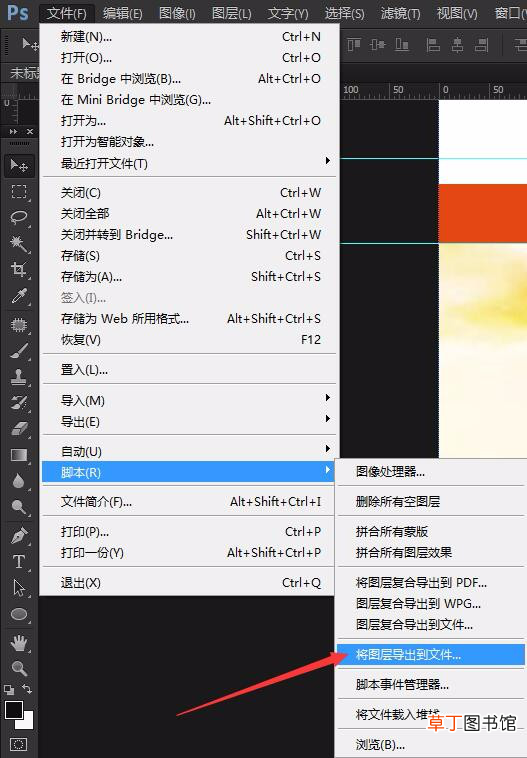Choose 浏览(B)... in scripts submenu
The width and height of the screenshot is (527, 758).
point(431,745)
